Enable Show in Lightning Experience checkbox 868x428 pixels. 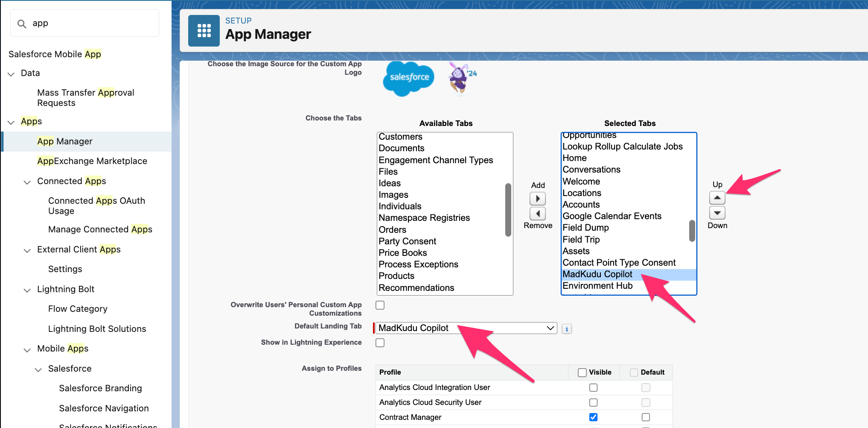380,343
